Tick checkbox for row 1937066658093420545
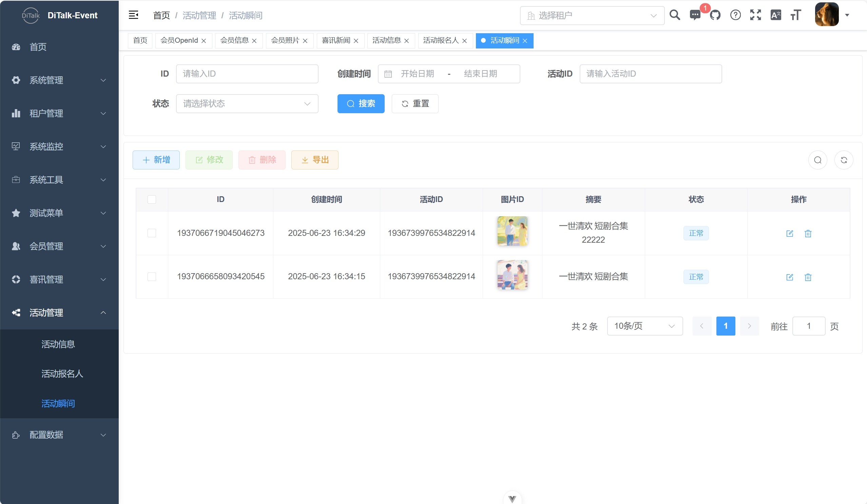The image size is (867, 504). point(152,277)
